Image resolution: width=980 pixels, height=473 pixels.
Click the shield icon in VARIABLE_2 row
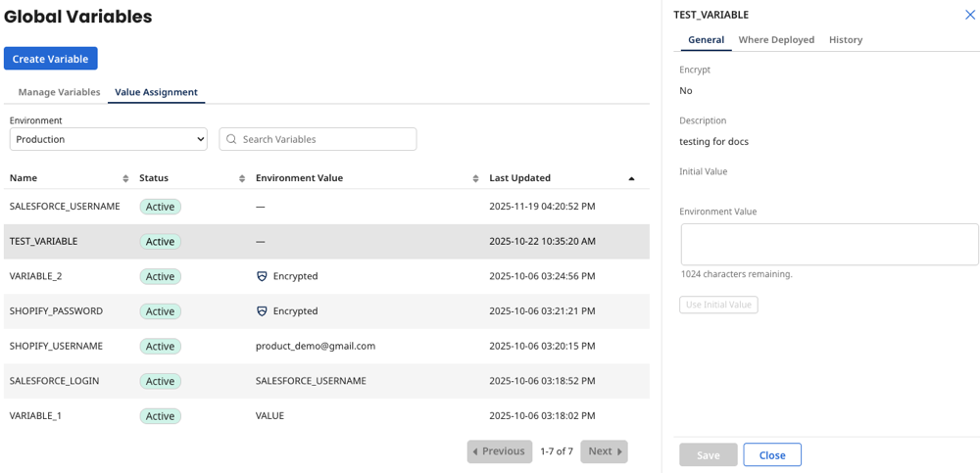point(262,276)
